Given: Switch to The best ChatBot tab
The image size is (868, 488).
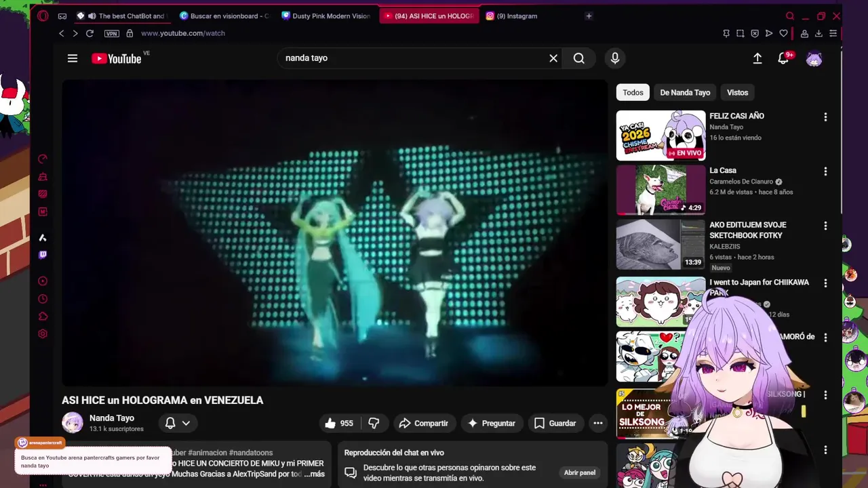Looking at the screenshot, I should pos(123,16).
